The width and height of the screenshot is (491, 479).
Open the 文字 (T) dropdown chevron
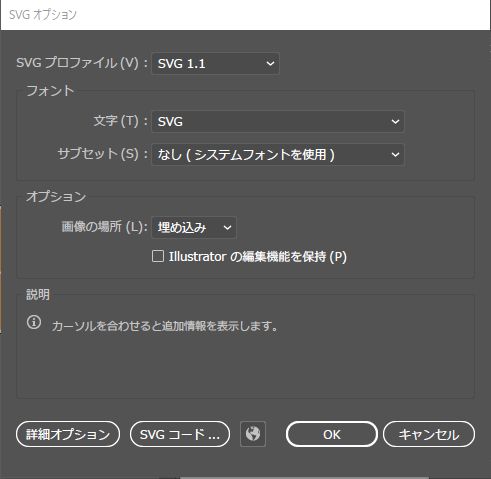395,122
